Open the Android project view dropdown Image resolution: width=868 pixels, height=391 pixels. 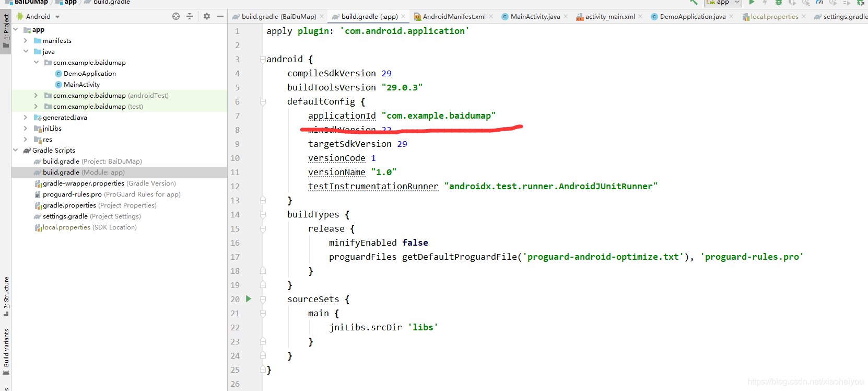pos(57,17)
